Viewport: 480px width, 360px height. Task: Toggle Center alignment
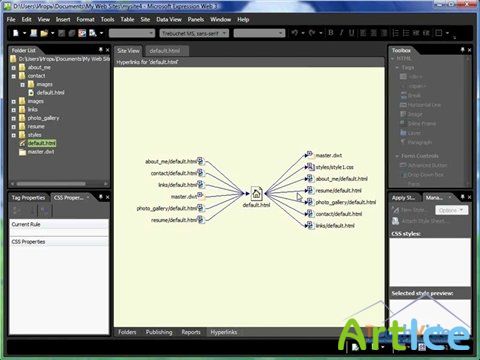[x=374, y=33]
